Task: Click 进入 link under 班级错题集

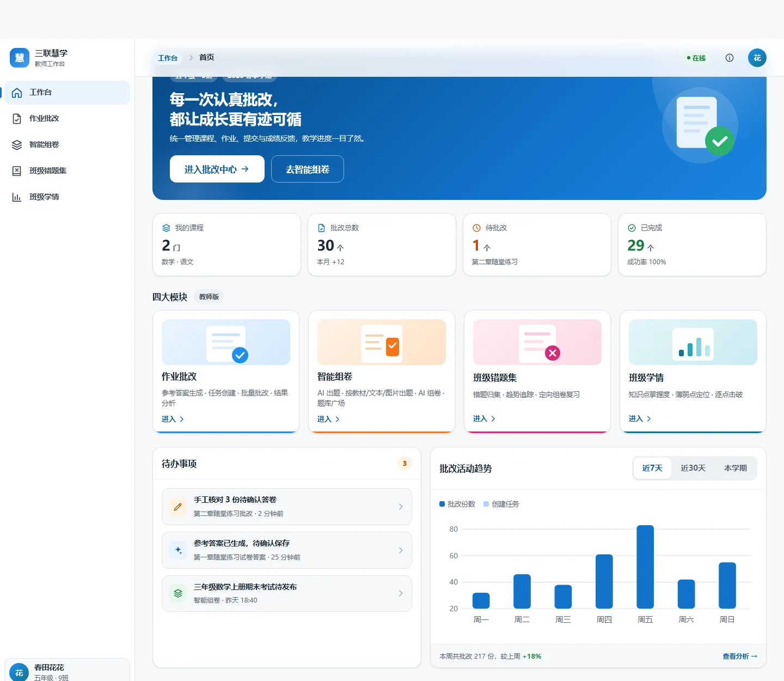Action: pyautogui.click(x=484, y=418)
